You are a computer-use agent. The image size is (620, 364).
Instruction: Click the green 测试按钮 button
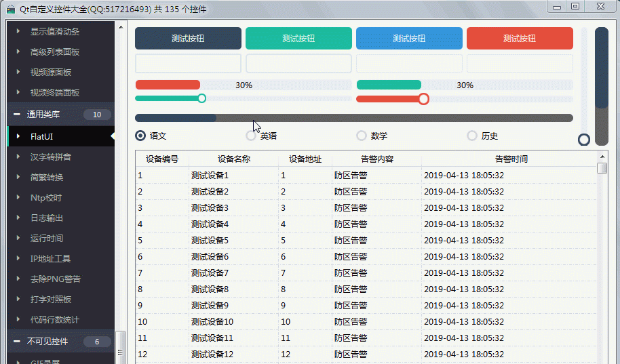click(298, 39)
